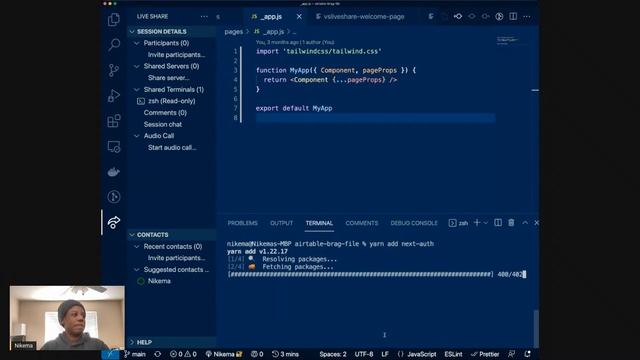Click Invite participants under Recent contacts
This screenshot has height=360, width=640.
coord(177,258)
